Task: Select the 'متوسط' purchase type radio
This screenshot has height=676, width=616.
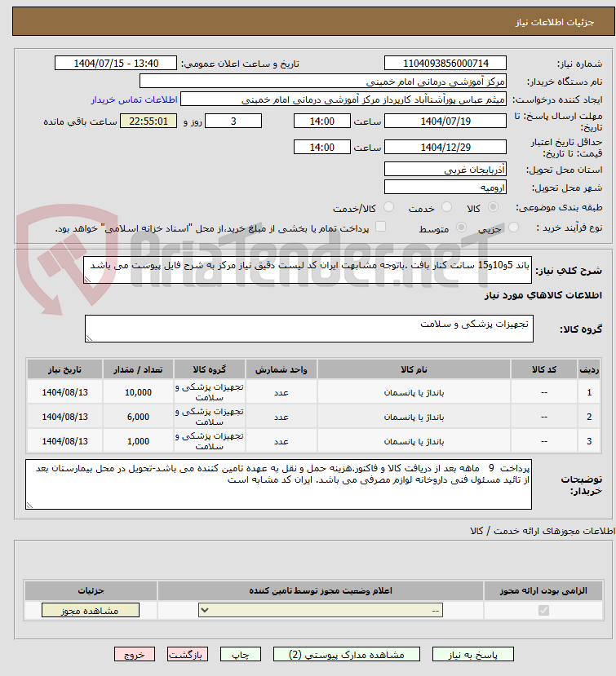Action: (461, 228)
